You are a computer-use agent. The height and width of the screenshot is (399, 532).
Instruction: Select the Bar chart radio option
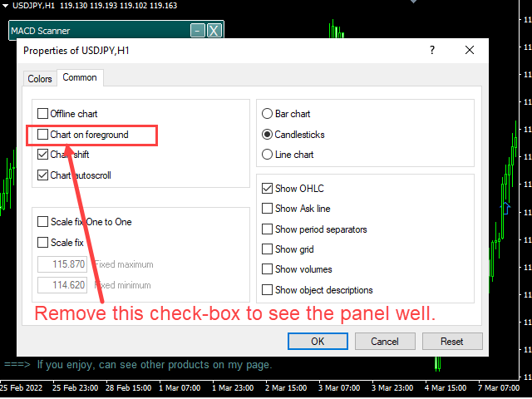(267, 113)
